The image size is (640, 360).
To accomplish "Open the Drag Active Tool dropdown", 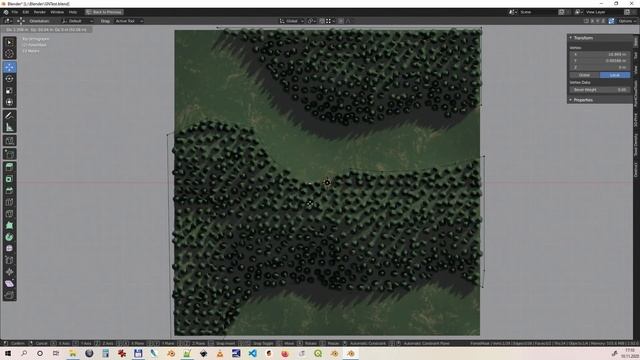I will tap(129, 21).
